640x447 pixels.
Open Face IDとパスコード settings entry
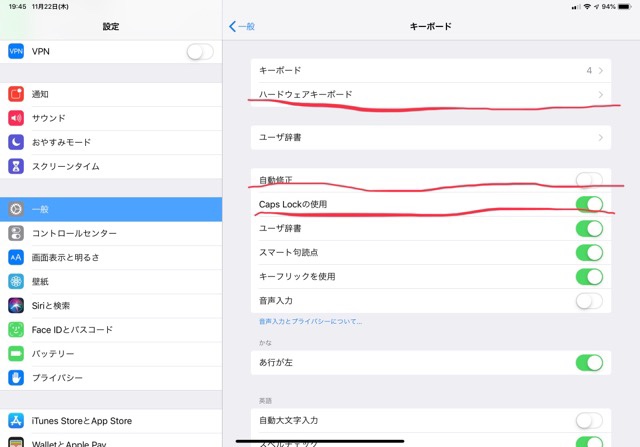tap(111, 330)
